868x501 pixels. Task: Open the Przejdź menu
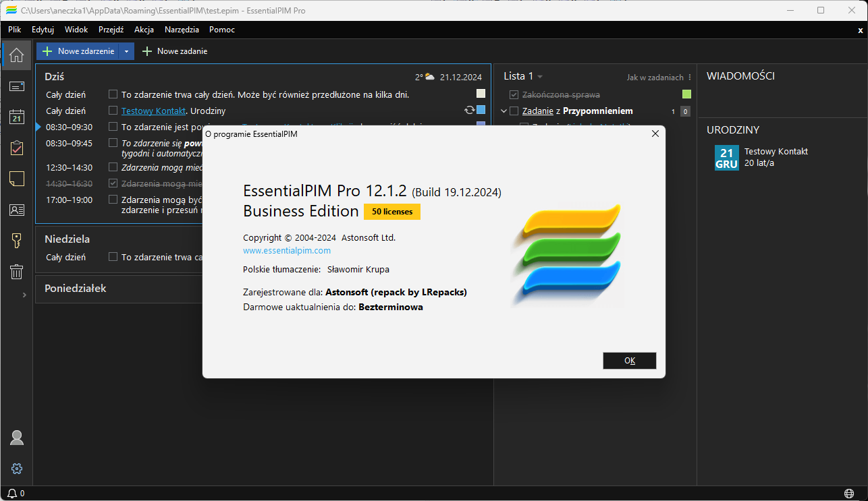(x=111, y=30)
